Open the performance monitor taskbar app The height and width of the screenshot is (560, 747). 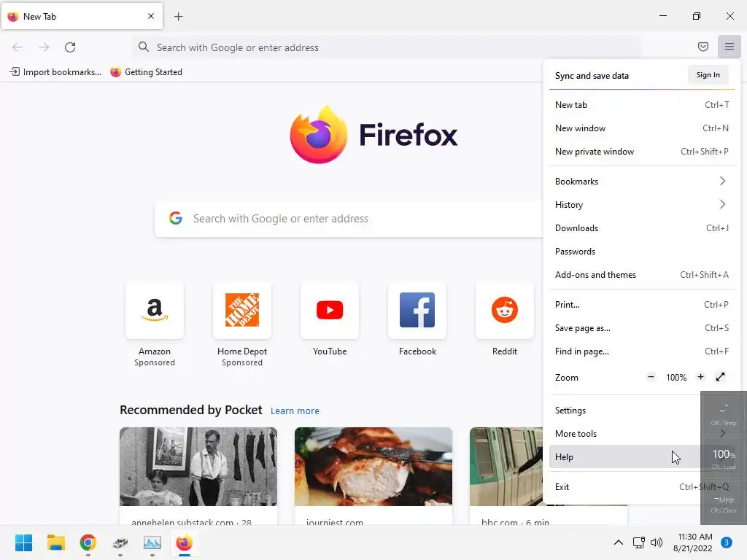(152, 542)
